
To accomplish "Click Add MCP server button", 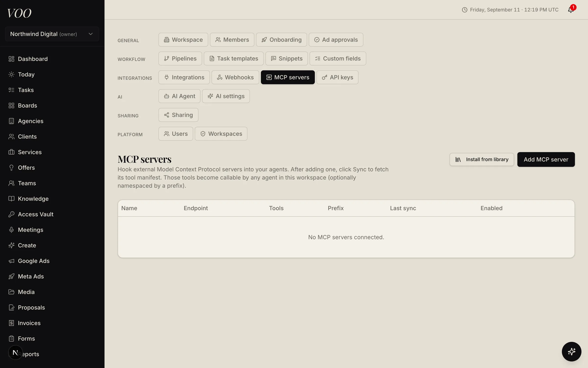I will pyautogui.click(x=546, y=159).
